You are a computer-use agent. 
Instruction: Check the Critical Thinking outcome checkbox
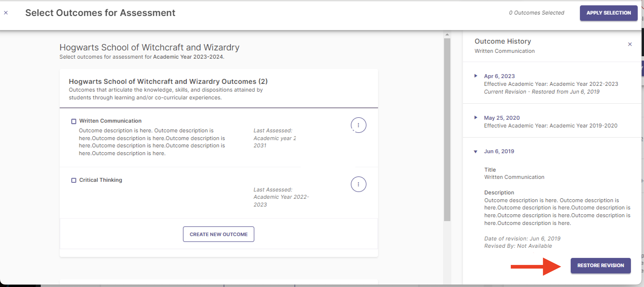74,180
